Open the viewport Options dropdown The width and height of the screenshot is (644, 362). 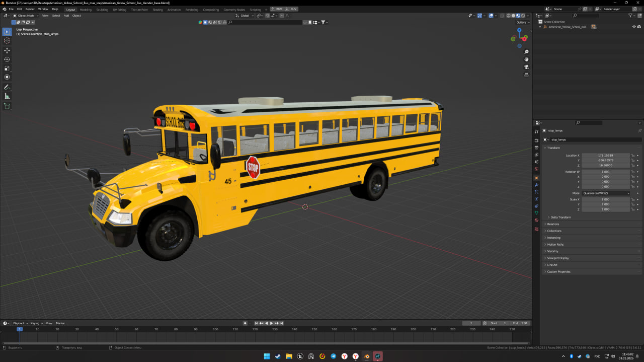tap(523, 22)
